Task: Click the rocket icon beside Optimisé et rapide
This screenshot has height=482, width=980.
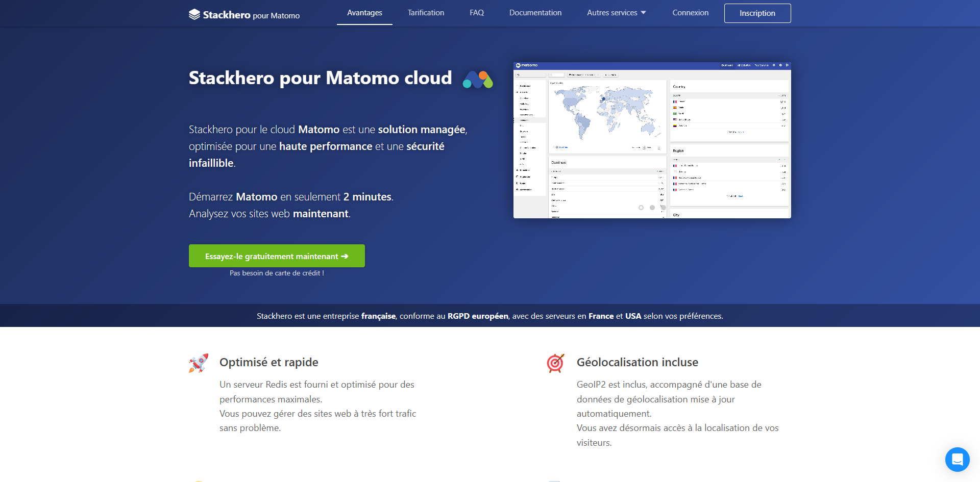Action: coord(199,363)
